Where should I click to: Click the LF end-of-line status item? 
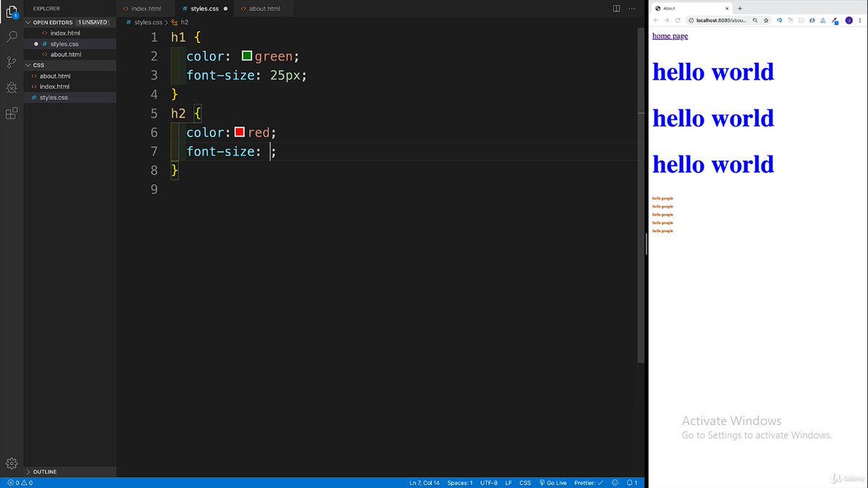pos(509,482)
